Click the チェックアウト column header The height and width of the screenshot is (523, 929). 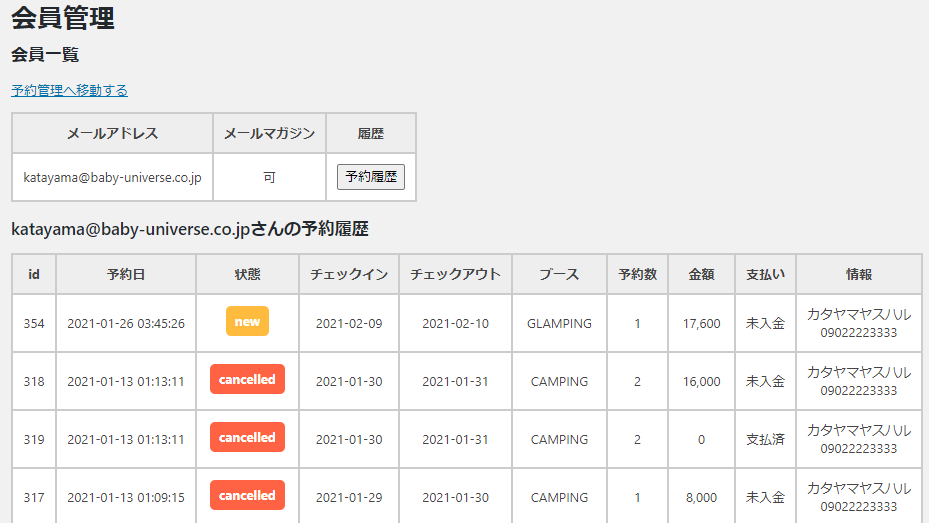[455, 274]
